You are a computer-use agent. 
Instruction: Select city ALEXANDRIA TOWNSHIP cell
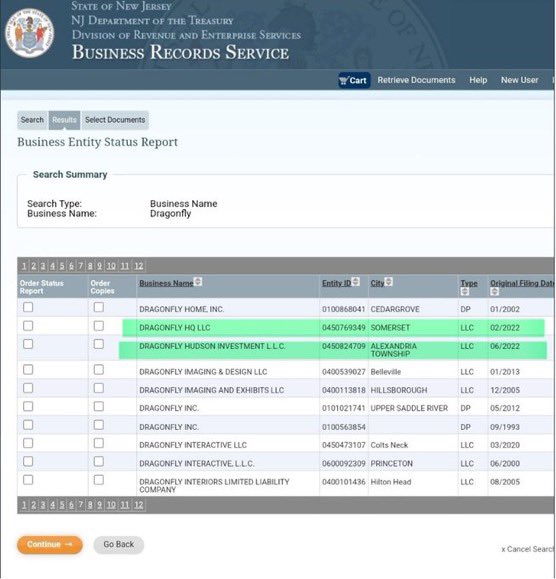[x=394, y=350]
